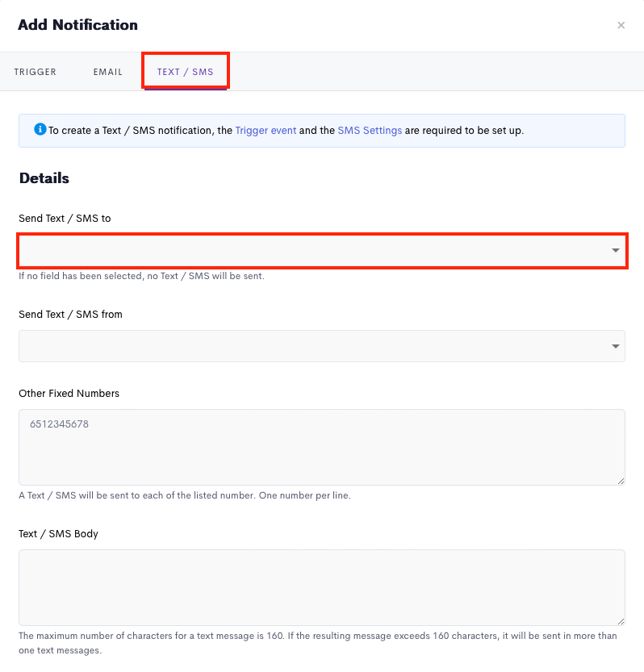Close the Add Notification dialog
The width and height of the screenshot is (644, 672).
[x=621, y=26]
